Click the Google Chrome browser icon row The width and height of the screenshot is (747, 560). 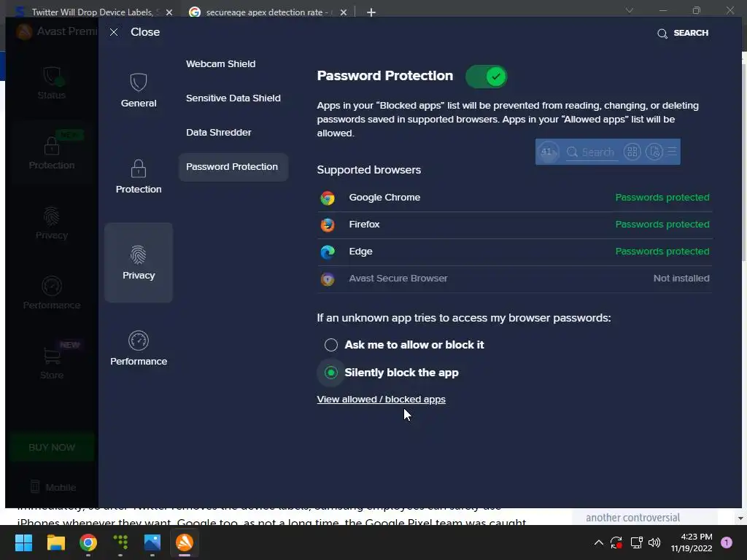click(514, 198)
